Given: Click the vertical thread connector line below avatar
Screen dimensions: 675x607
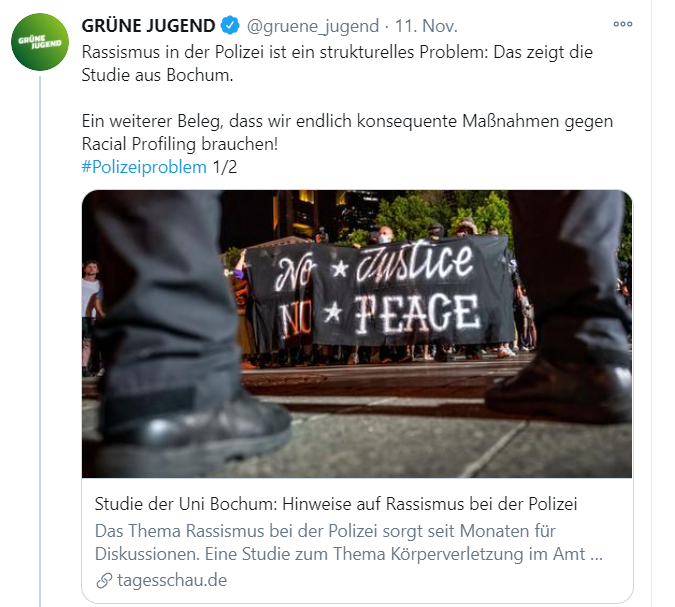Looking at the screenshot, I should pos(40,341).
